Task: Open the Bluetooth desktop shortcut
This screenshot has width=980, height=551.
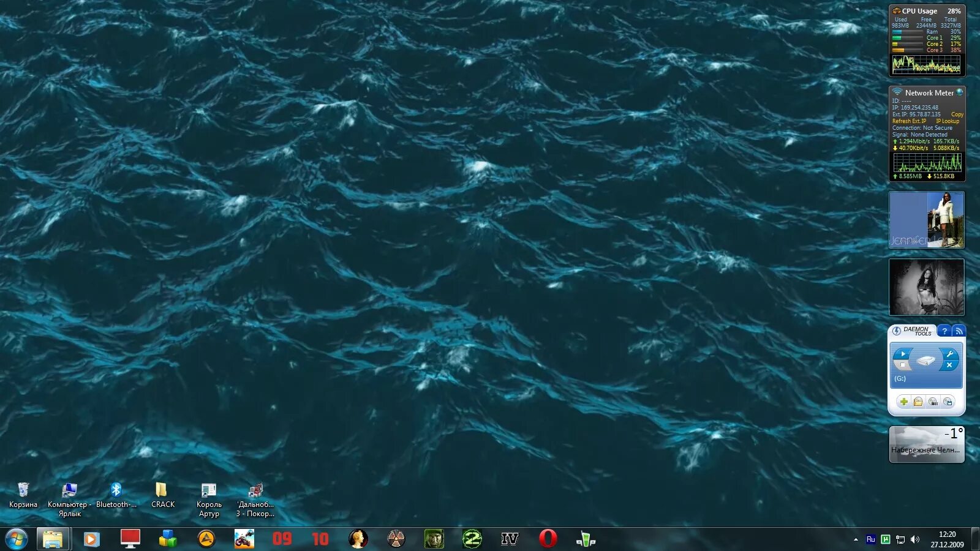Action: tap(116, 496)
